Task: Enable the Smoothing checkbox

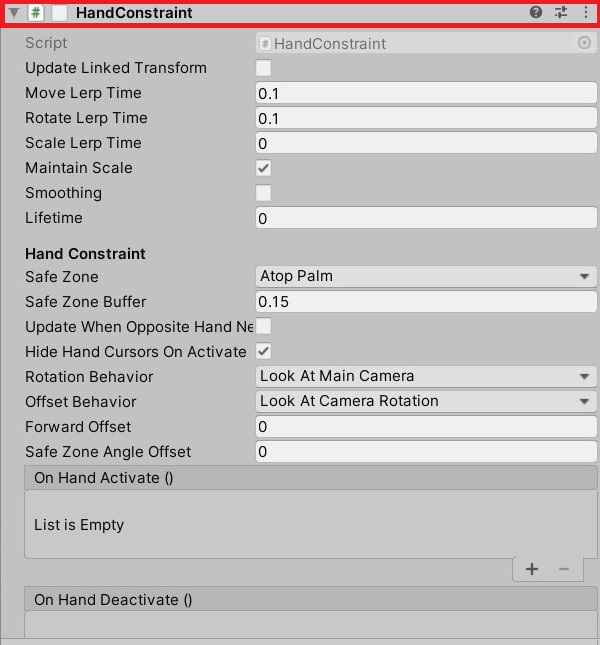Action: (263, 193)
